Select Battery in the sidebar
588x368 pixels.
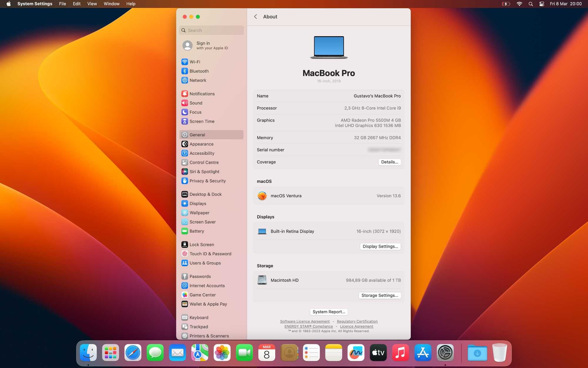tap(211, 231)
